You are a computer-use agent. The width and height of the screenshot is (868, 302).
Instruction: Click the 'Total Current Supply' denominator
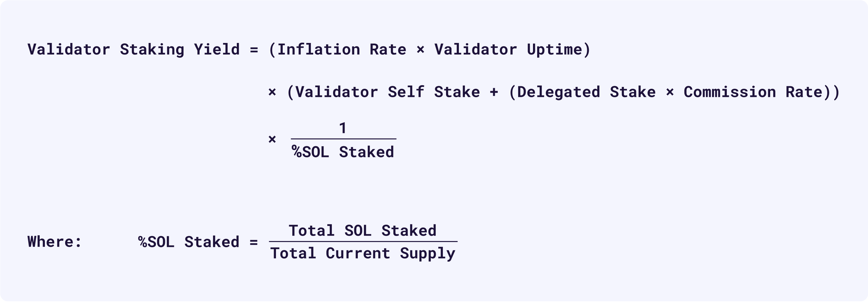click(363, 253)
